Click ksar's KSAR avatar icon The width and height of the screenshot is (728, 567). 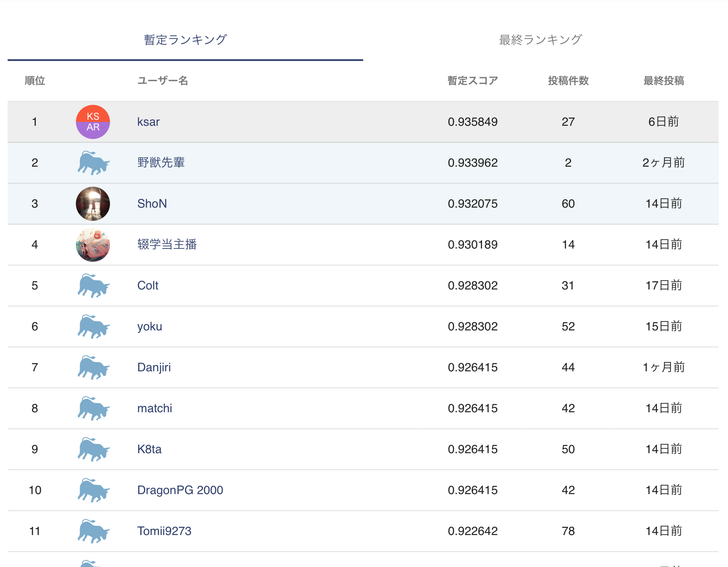click(93, 122)
